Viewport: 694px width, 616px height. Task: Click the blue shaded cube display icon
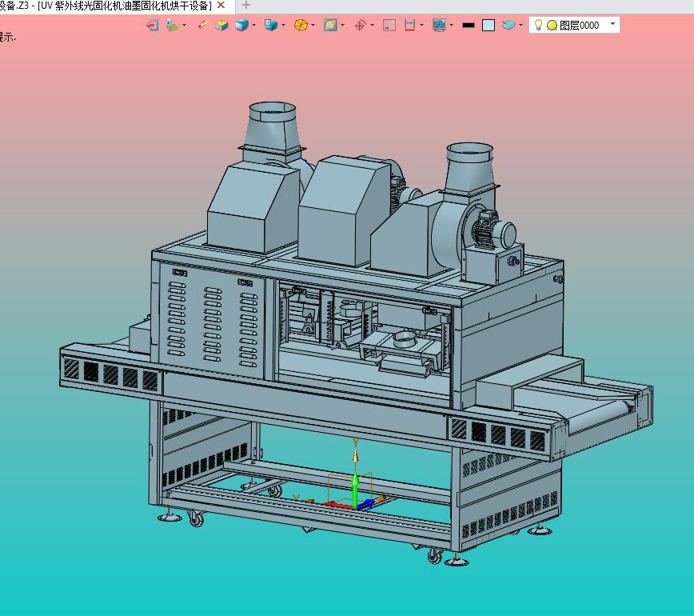(x=241, y=26)
